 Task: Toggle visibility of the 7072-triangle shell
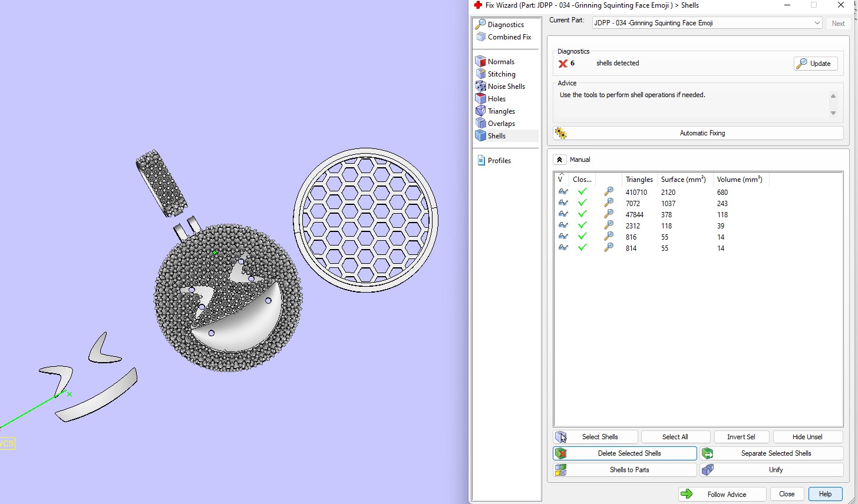(x=563, y=203)
